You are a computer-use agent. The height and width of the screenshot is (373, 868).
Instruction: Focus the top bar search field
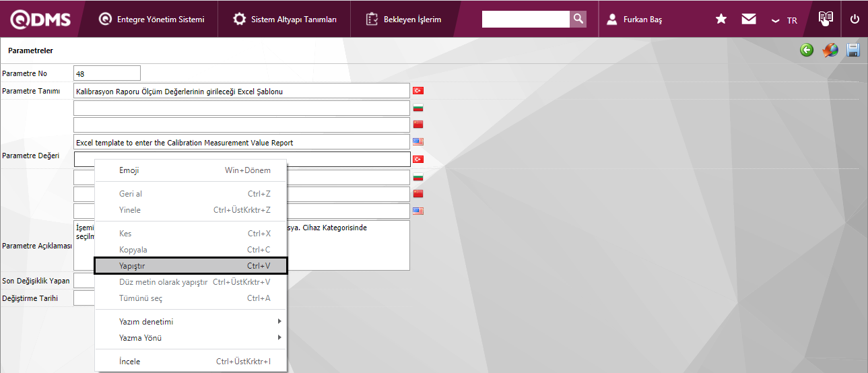pyautogui.click(x=525, y=20)
